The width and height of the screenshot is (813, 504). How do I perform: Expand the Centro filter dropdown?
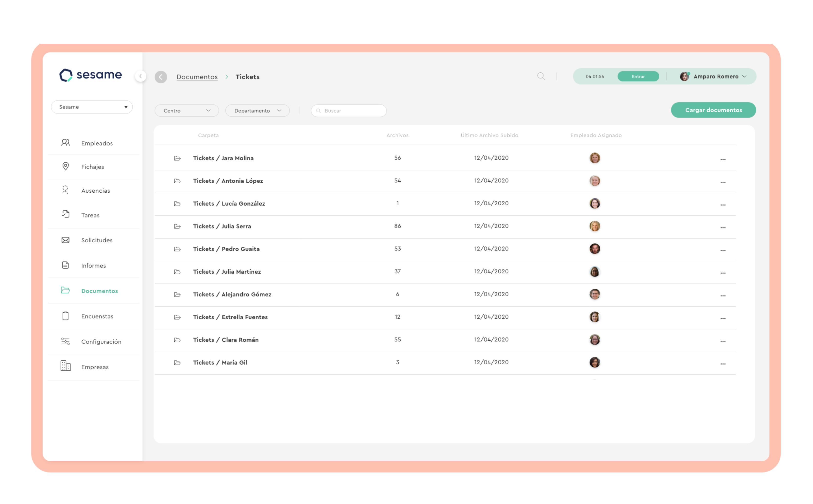pyautogui.click(x=187, y=111)
